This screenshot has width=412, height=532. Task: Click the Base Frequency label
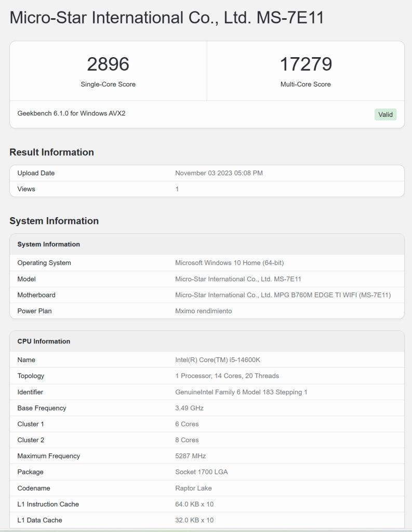(42, 408)
